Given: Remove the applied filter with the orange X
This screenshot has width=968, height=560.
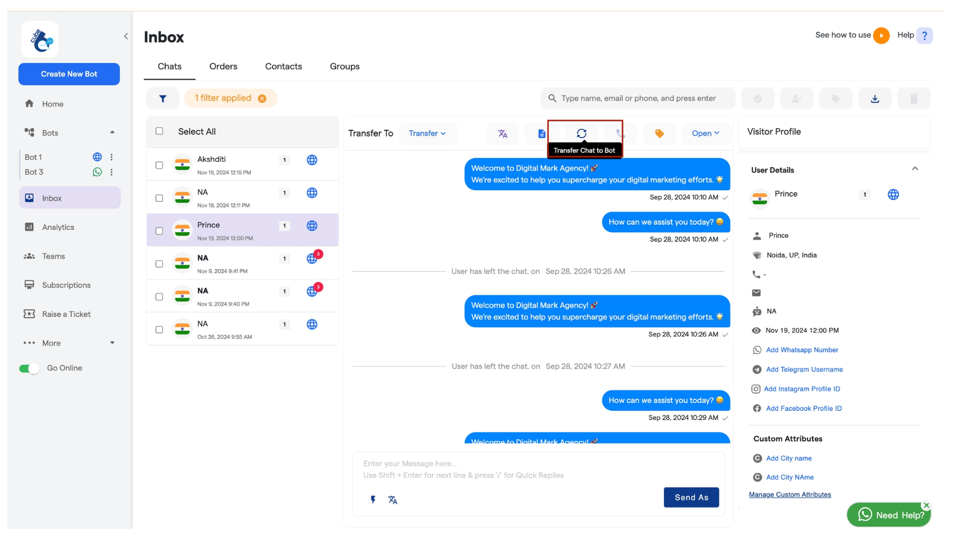Looking at the screenshot, I should (x=262, y=99).
